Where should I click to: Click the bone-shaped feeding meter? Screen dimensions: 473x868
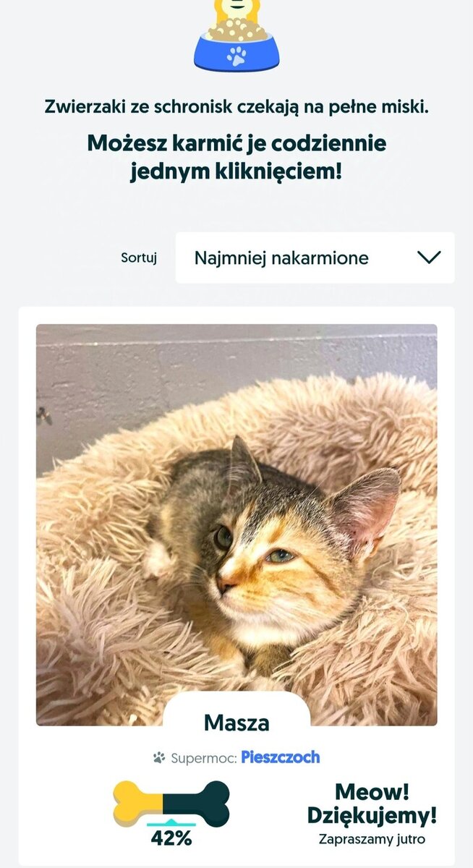[171, 804]
